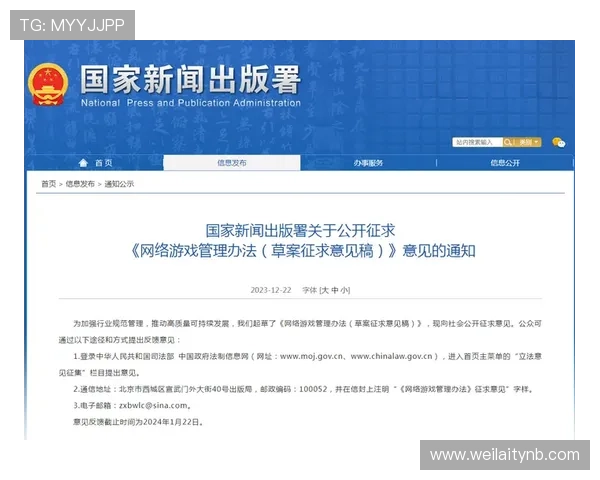
Task: Open the WeChat icon in the header
Action: pos(559,142)
